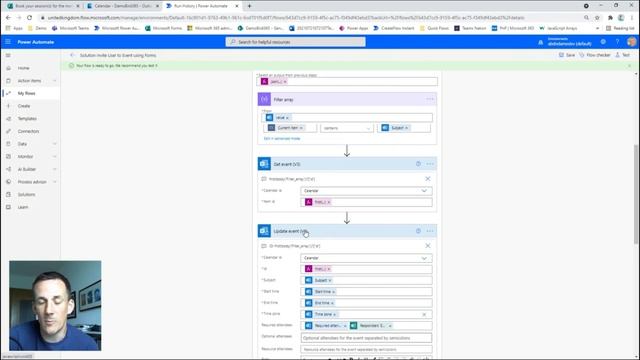Click the Filter array action icon
Viewport: 640px width, 360px height.
coord(264,99)
